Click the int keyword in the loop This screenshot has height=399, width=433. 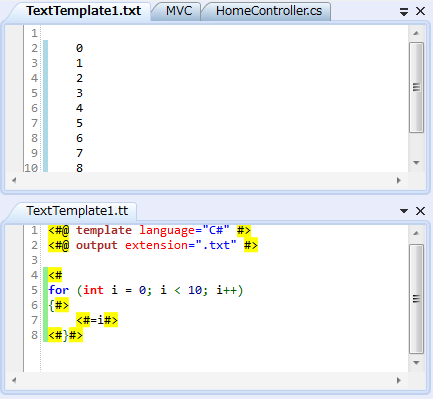coord(93,290)
